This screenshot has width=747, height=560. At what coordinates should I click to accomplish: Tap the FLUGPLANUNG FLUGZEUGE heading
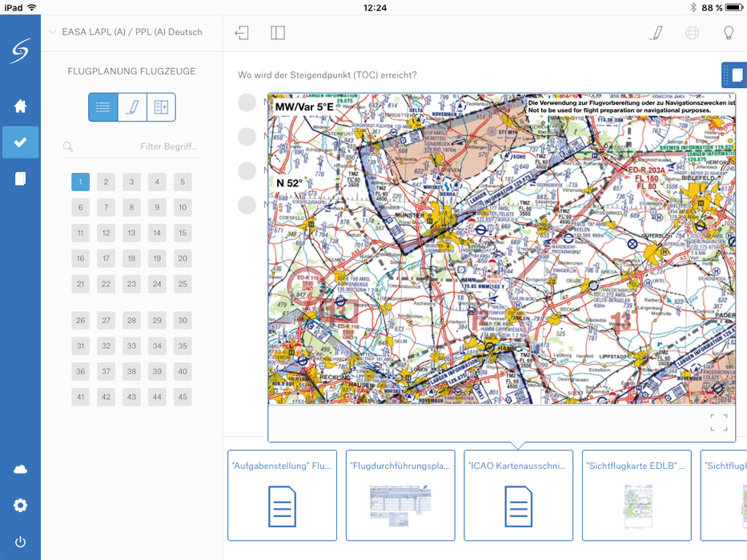point(131,71)
